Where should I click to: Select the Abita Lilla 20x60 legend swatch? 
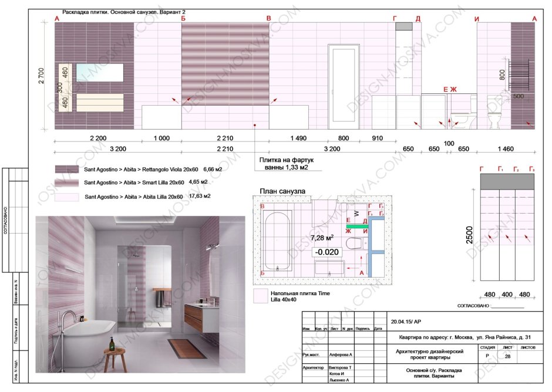(x=67, y=197)
